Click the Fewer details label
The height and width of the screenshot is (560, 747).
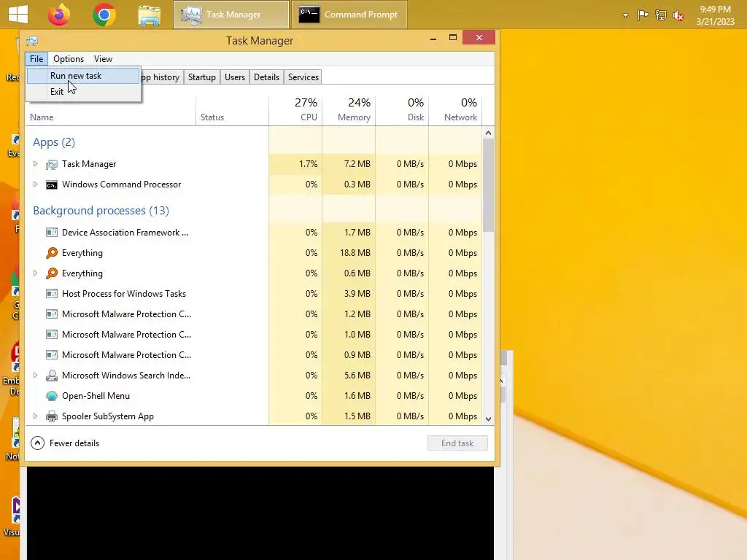coord(74,443)
